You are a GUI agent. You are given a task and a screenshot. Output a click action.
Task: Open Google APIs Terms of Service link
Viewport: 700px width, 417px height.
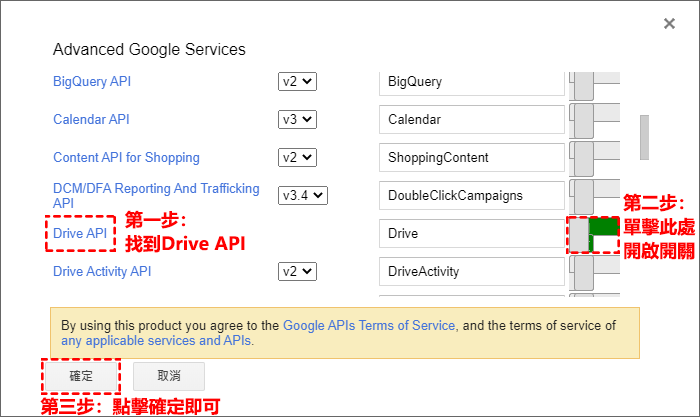tap(370, 325)
